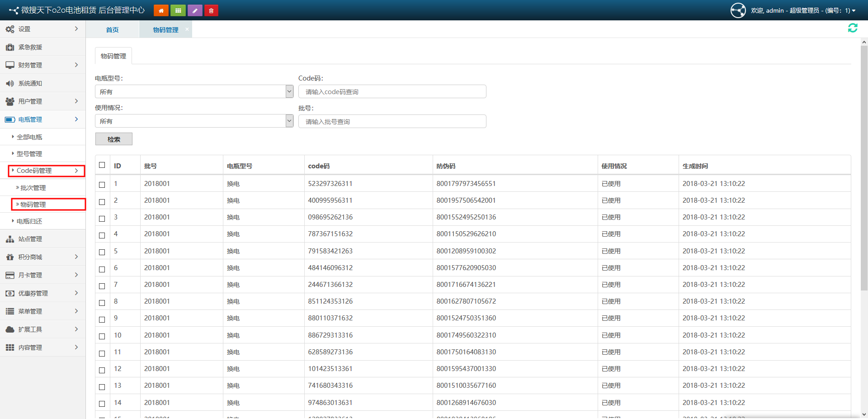Select 批次管理 in the sidebar submenu
The width and height of the screenshot is (868, 419).
click(x=33, y=188)
